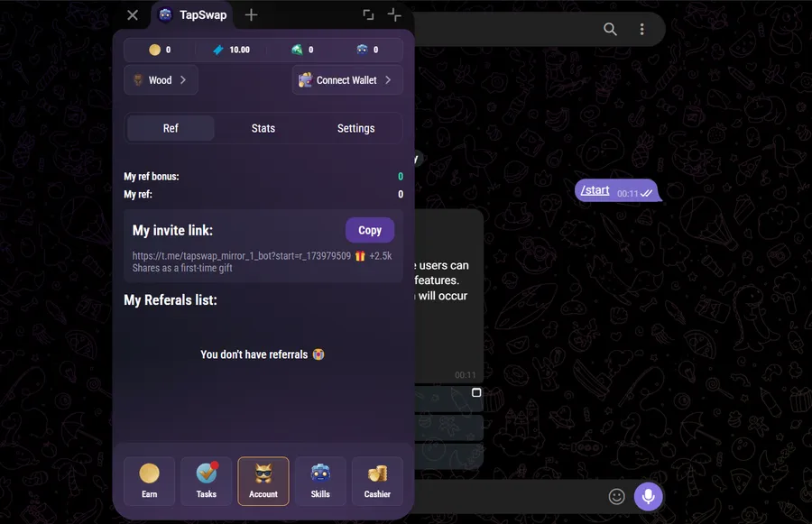The width and height of the screenshot is (812, 524).
Task: Click the blue ticket balance 10.00
Action: [x=232, y=50]
